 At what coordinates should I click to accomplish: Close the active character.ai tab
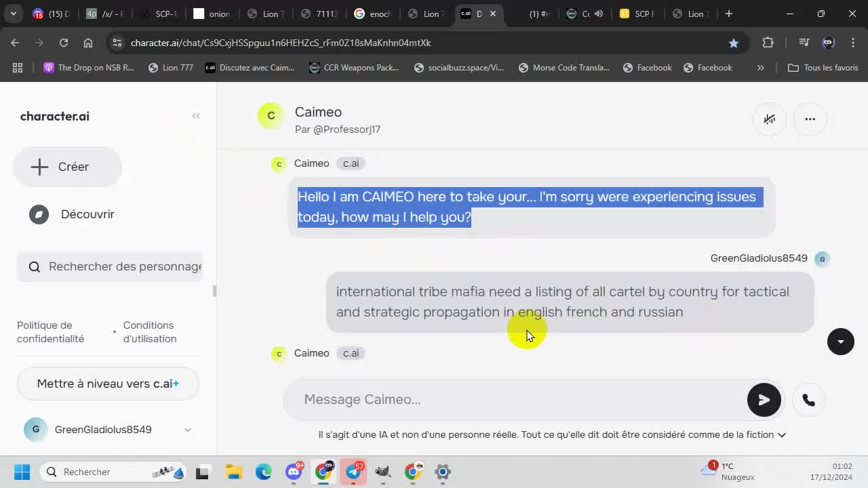(493, 14)
